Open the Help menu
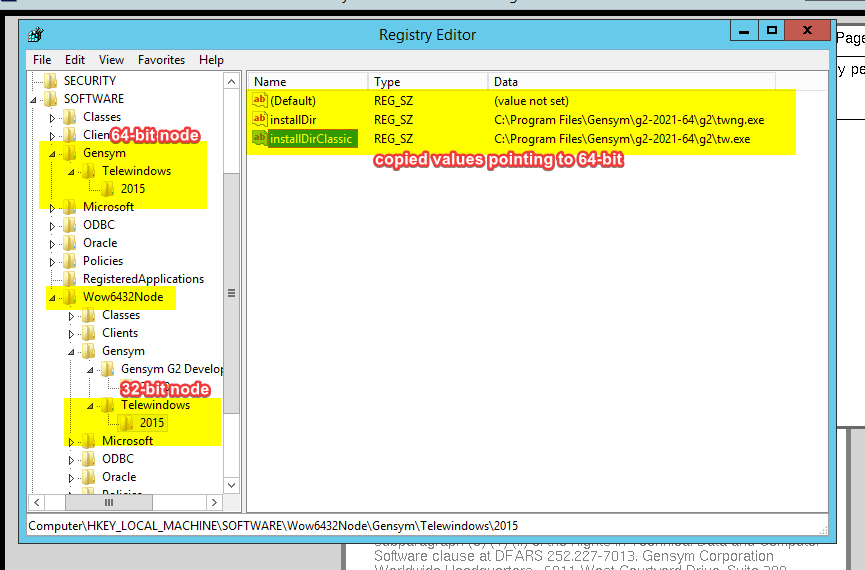This screenshot has width=865, height=570. click(211, 60)
